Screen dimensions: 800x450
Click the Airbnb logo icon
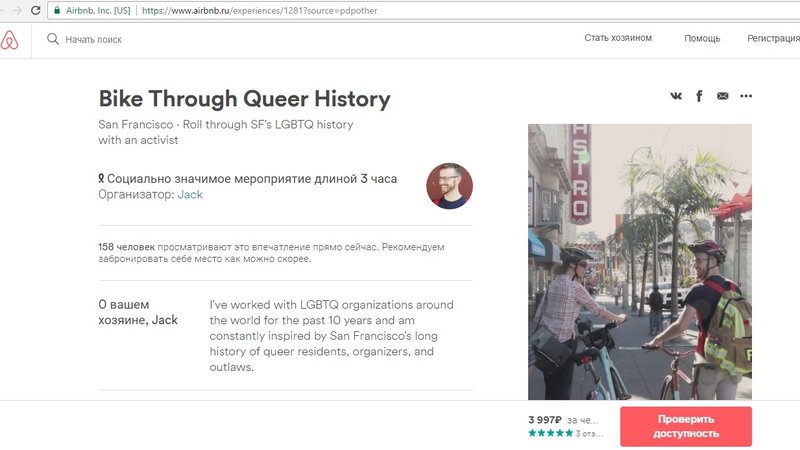(9, 40)
